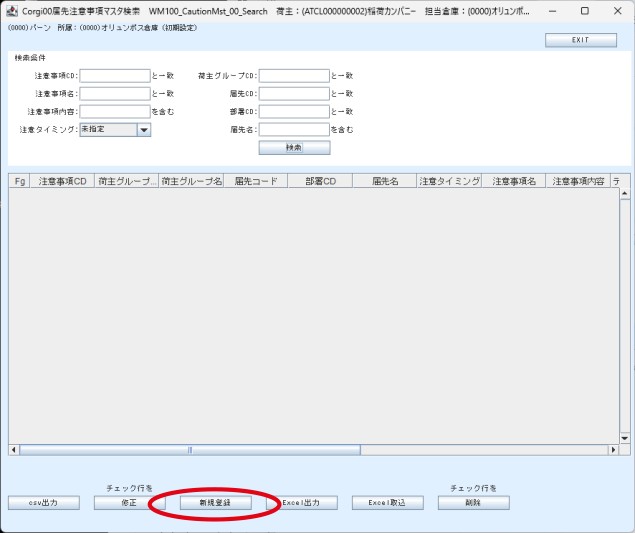The image size is (635, 533).
Task: Click the vertical scrollbar down arrow
Action: [624, 438]
